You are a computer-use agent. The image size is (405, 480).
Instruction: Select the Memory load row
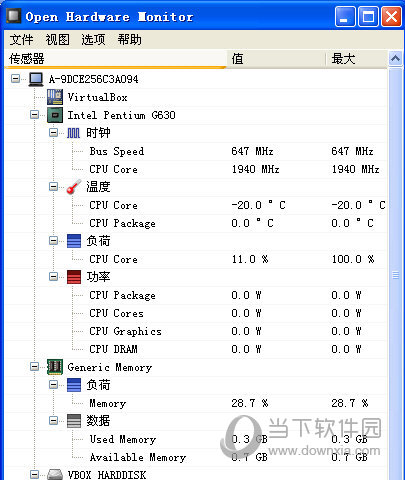(x=196, y=403)
